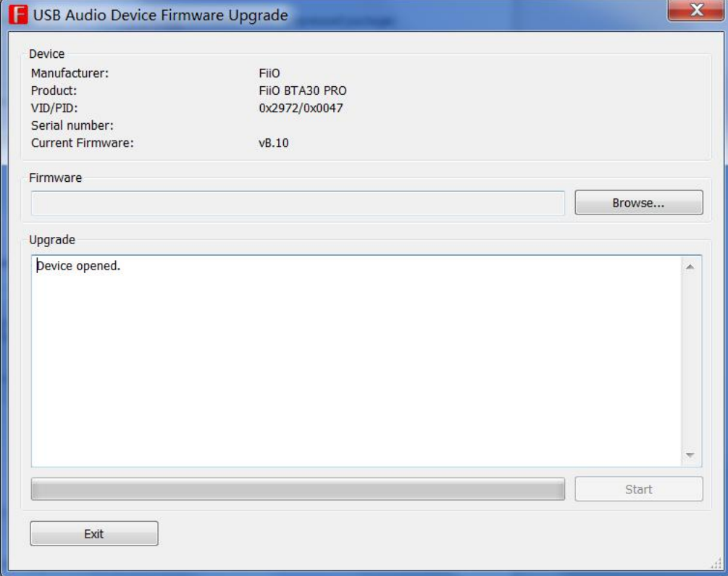Select the 'FiiO BTA30 PRO' product value

[x=303, y=91]
